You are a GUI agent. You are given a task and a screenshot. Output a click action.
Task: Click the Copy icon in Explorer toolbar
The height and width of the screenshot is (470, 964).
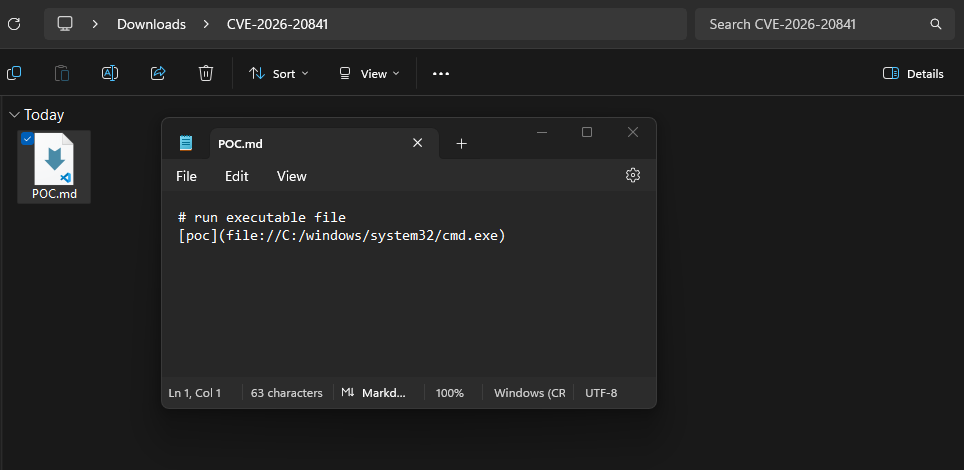(x=14, y=73)
